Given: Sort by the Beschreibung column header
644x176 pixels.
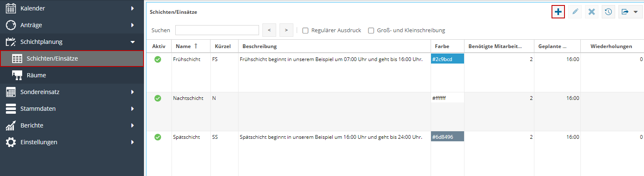Looking at the screenshot, I should [334, 46].
